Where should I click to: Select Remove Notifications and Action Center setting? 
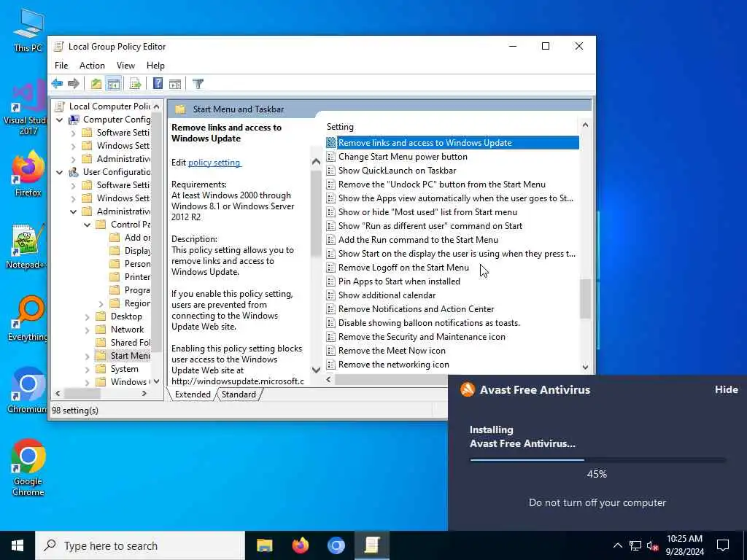pos(416,309)
